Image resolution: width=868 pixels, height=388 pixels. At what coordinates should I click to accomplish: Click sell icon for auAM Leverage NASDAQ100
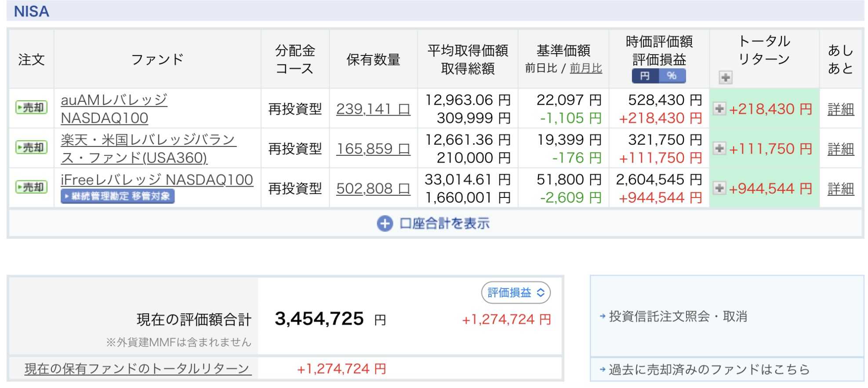point(31,108)
